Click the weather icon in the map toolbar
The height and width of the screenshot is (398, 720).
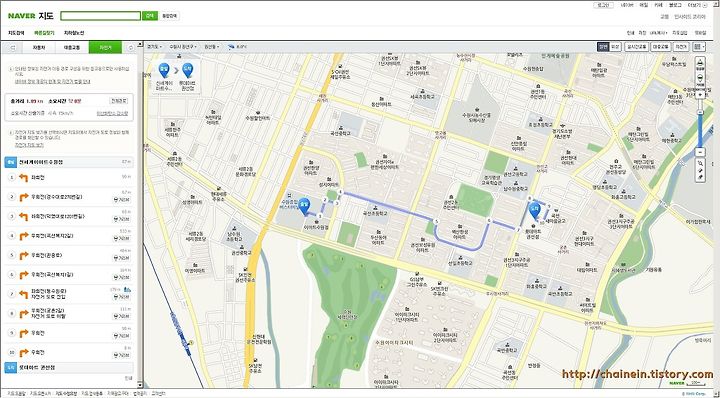231,47
